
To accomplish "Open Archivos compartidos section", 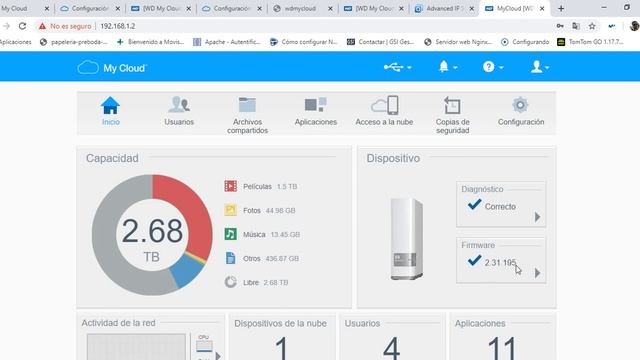I will (247, 115).
